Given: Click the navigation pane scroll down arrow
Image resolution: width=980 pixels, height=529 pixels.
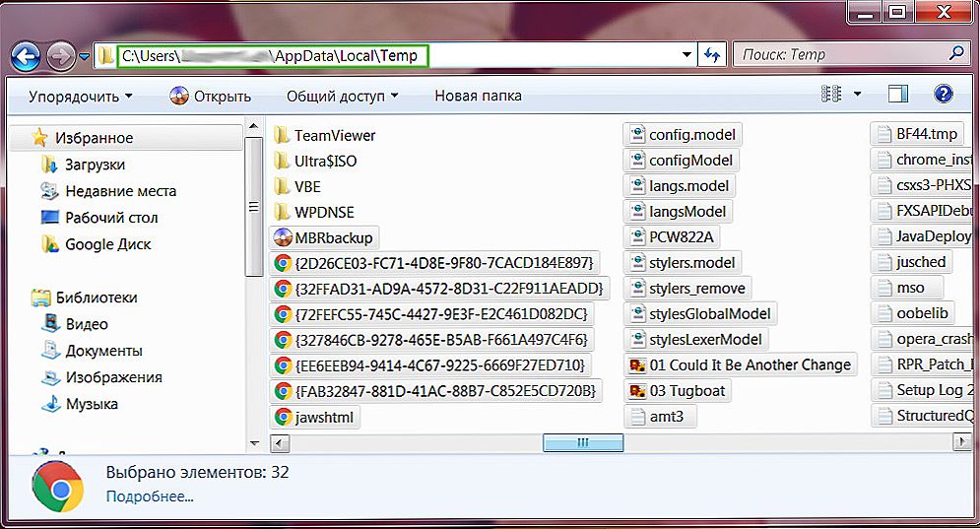Looking at the screenshot, I should click(254, 442).
